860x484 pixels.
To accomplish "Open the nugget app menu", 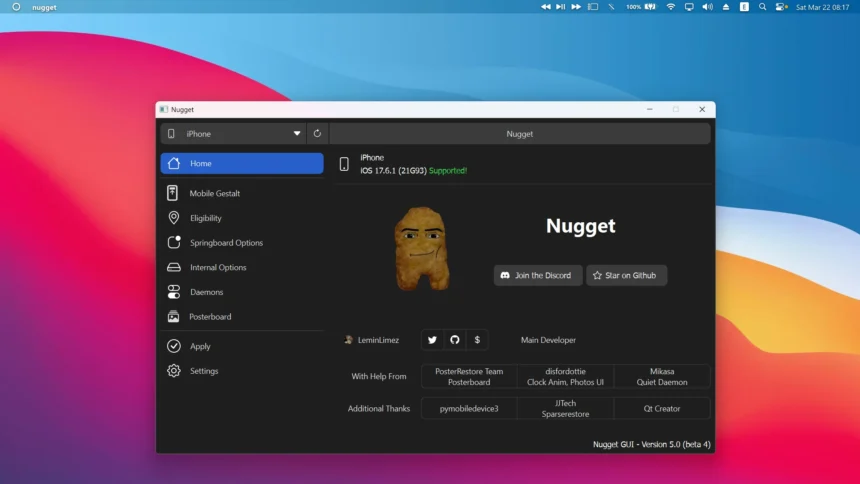I will [44, 7].
